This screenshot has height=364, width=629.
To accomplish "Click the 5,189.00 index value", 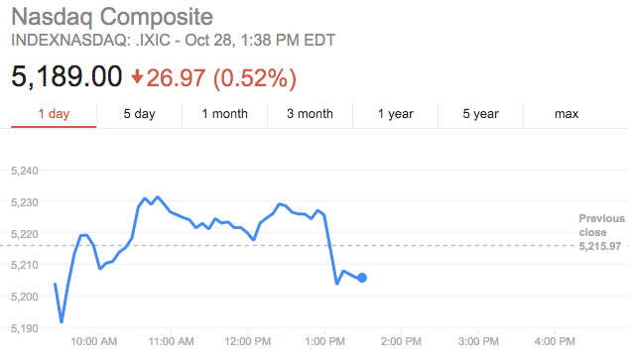I will point(66,76).
